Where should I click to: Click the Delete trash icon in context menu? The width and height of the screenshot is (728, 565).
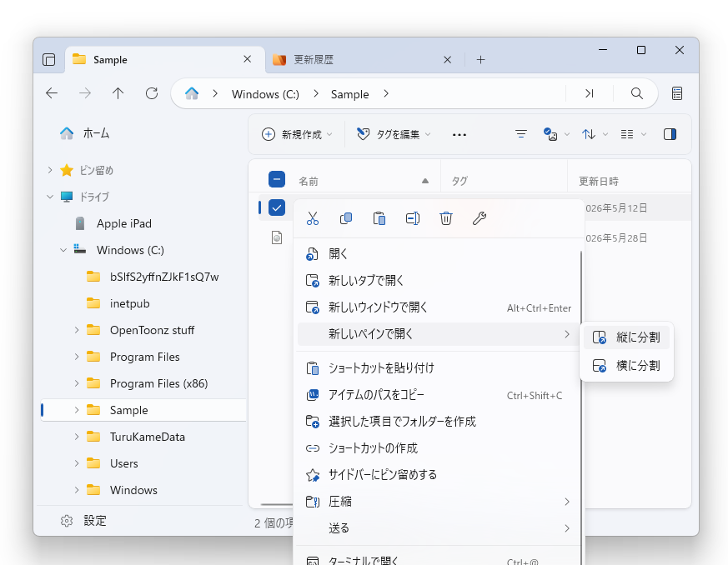pyautogui.click(x=445, y=218)
